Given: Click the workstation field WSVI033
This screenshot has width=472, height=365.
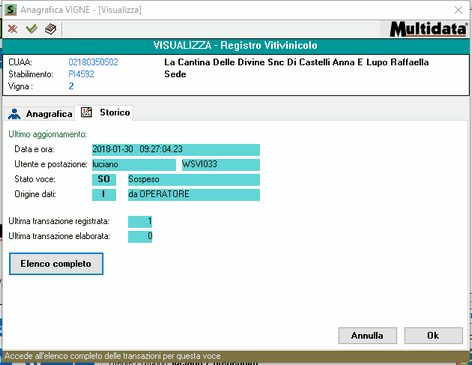Looking at the screenshot, I should (x=221, y=164).
